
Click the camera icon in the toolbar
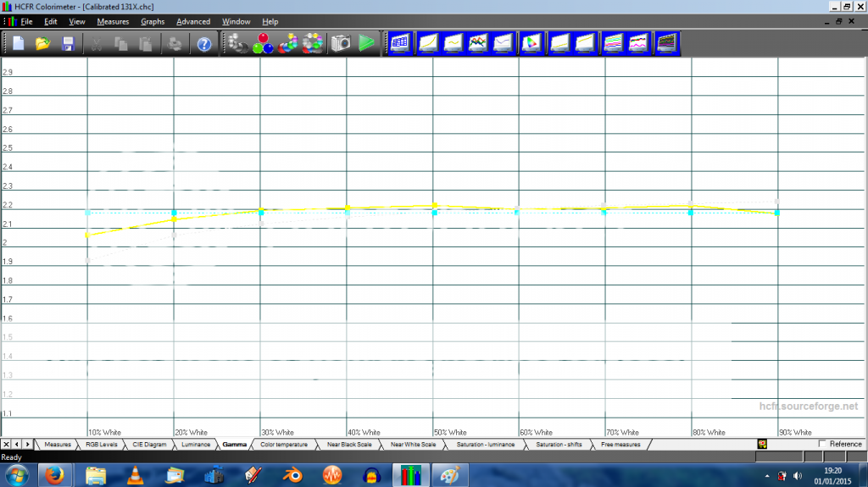(x=341, y=43)
